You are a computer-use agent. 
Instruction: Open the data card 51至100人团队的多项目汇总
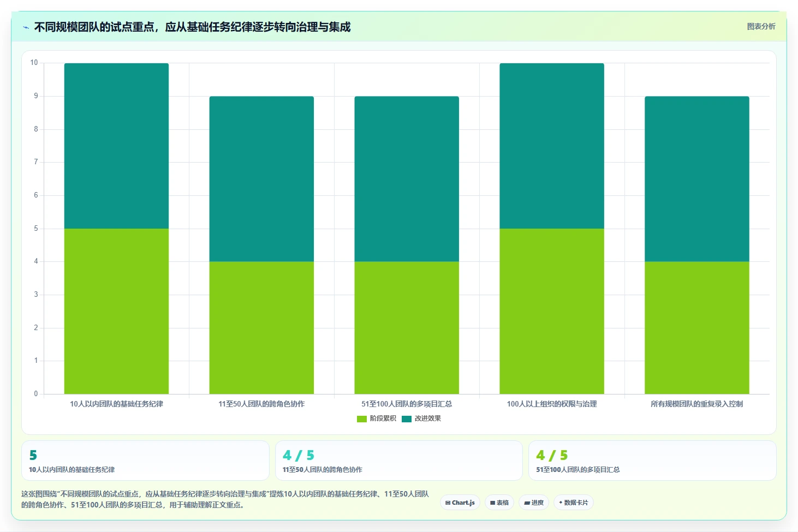[x=652, y=461]
